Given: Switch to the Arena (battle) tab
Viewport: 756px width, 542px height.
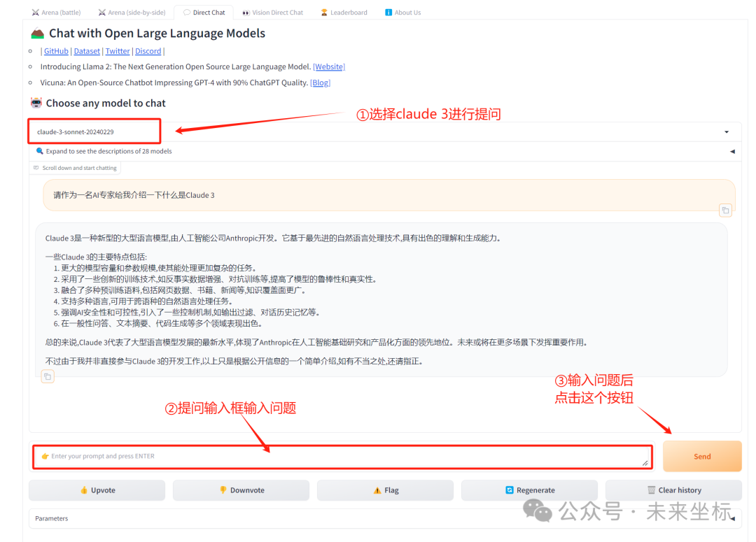Looking at the screenshot, I should (56, 13).
